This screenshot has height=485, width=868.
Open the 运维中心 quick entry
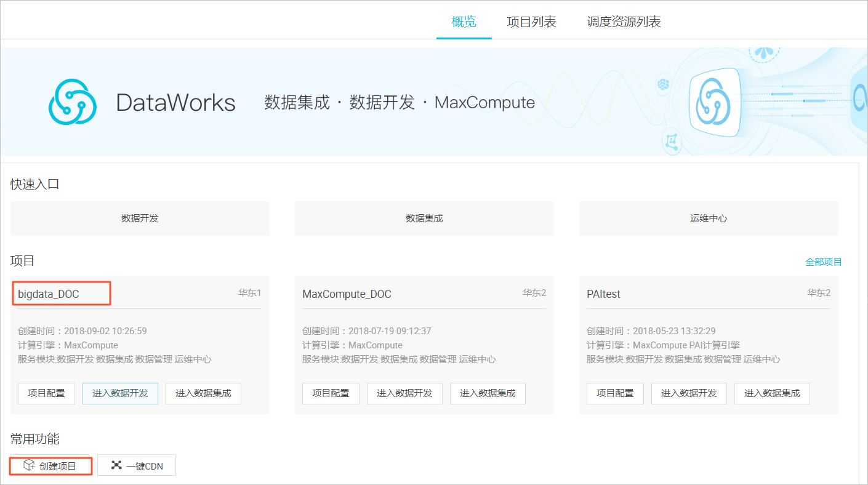click(x=709, y=218)
